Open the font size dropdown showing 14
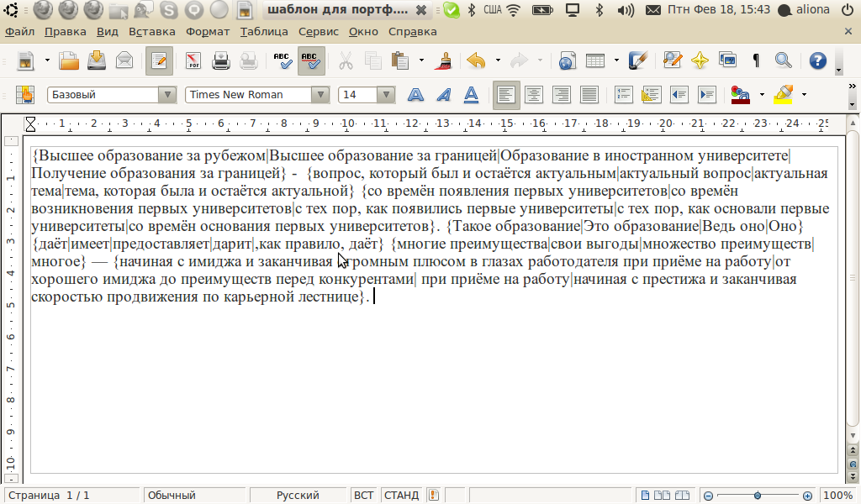 click(x=386, y=95)
